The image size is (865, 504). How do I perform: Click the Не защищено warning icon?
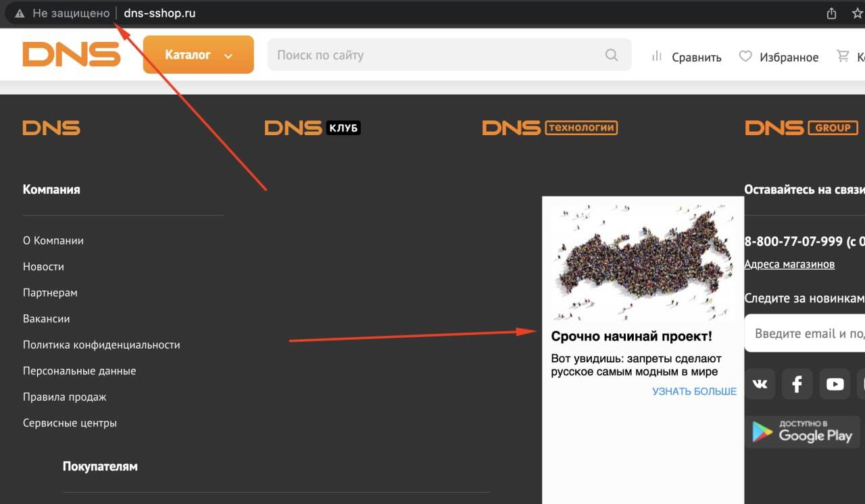point(20,14)
